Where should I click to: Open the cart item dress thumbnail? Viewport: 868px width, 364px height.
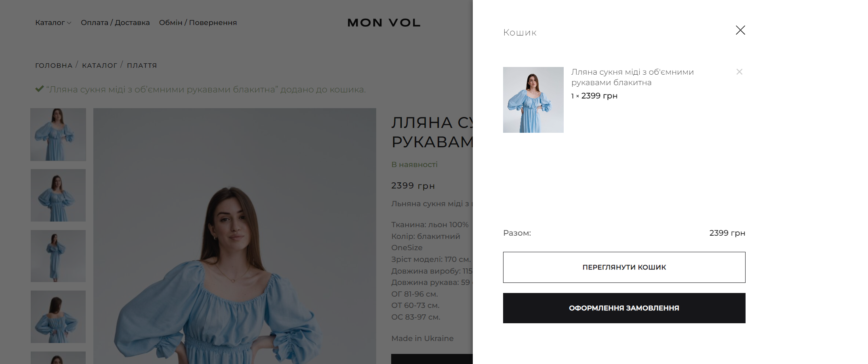coord(533,100)
